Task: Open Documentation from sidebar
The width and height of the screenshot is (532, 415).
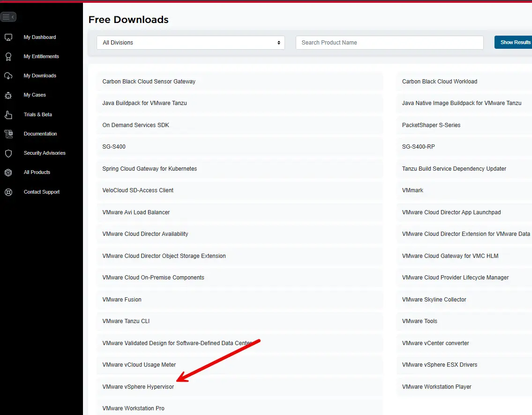Action: [x=40, y=134]
